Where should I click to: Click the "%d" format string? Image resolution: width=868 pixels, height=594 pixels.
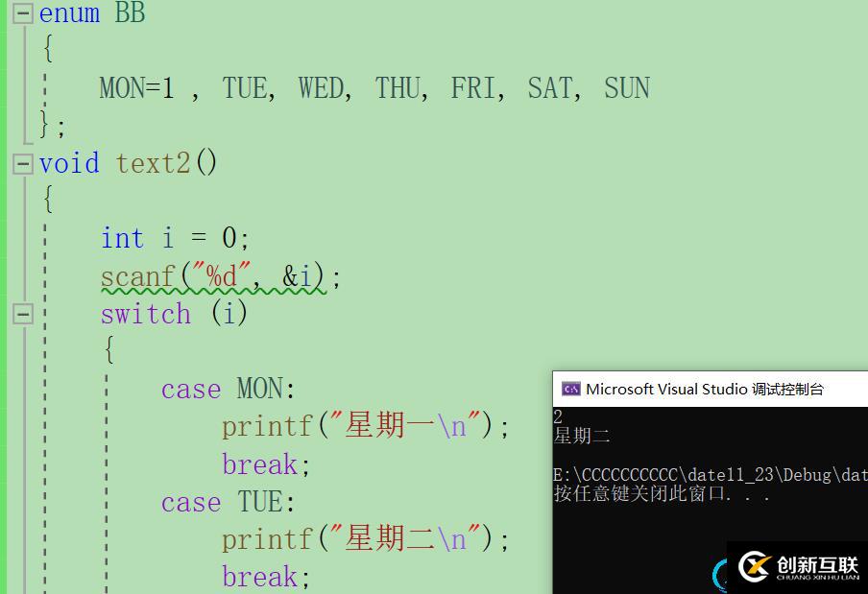[222, 275]
